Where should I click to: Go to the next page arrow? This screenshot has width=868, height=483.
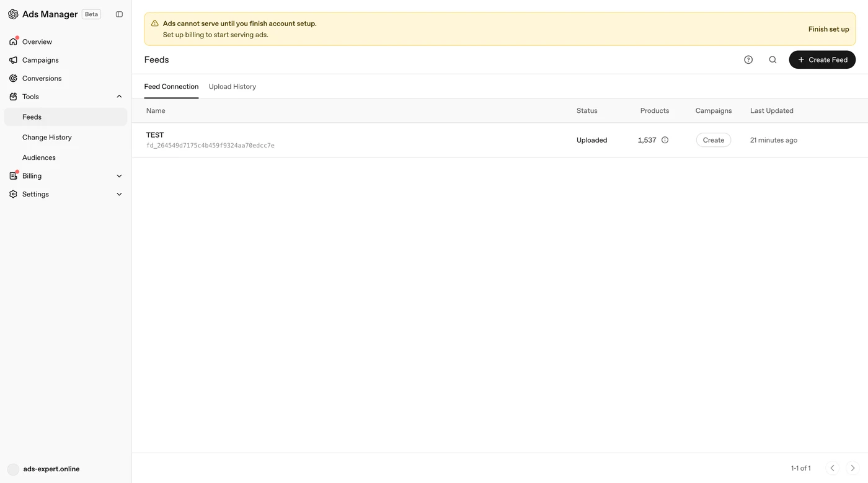(852, 468)
